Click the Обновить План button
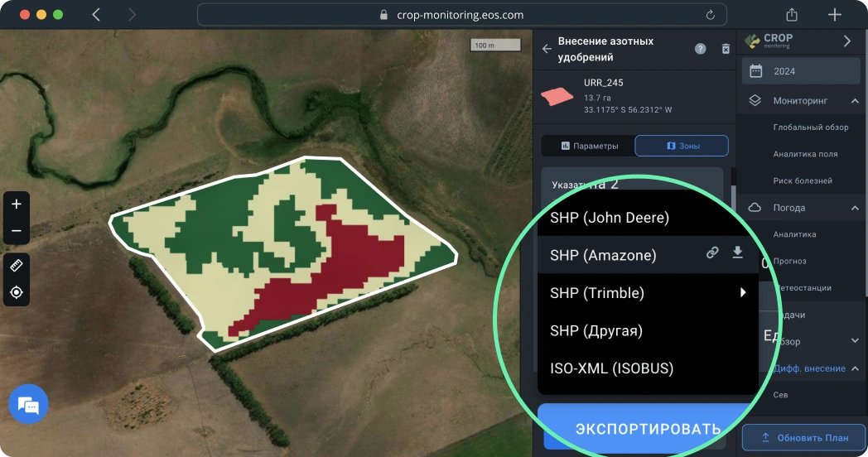 tap(803, 437)
